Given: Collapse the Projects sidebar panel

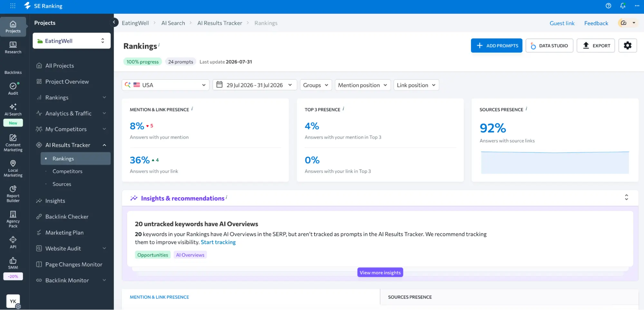Looking at the screenshot, I should coord(114,22).
